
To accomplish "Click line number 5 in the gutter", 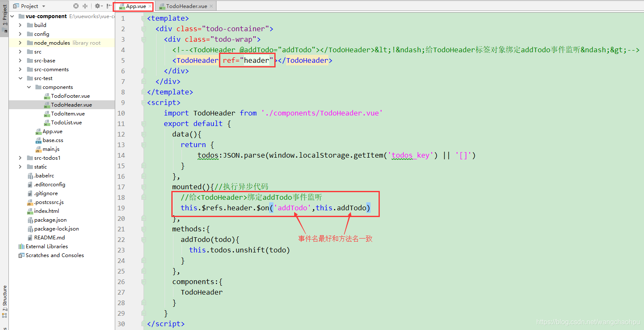I will (x=123, y=60).
